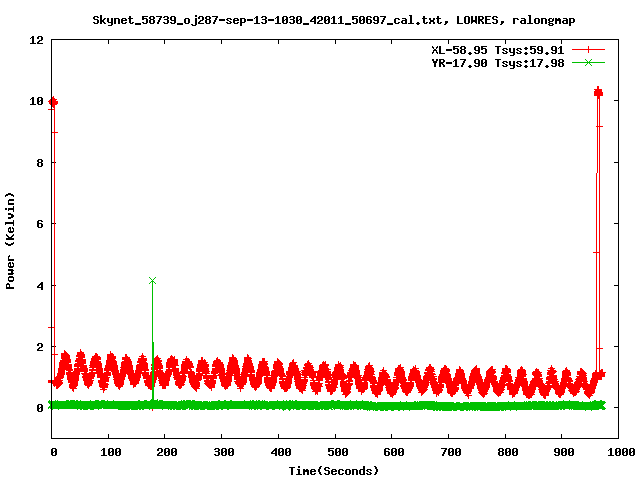Click the x-axis tick label '600'
The height and width of the screenshot is (480, 640).
[394, 452]
